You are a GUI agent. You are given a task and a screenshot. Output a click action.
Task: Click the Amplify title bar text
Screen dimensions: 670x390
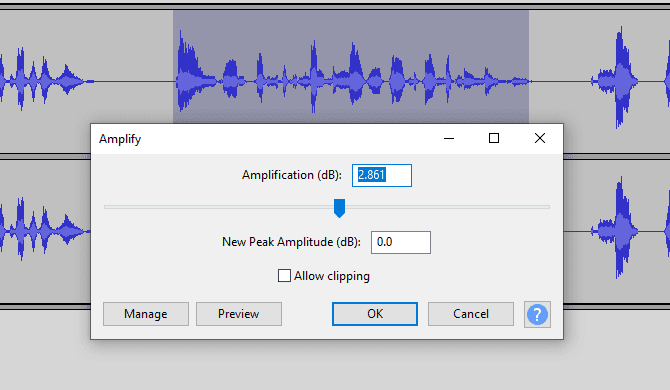(120, 139)
